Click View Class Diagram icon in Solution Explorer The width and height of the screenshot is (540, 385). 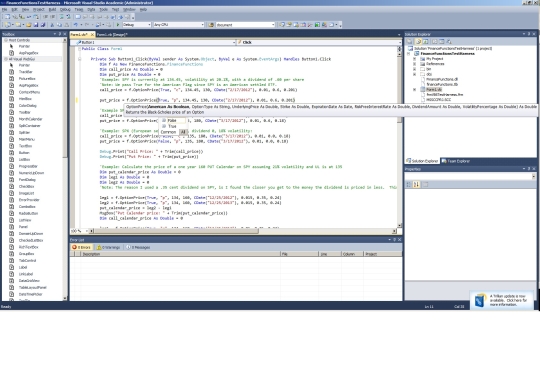(x=449, y=41)
